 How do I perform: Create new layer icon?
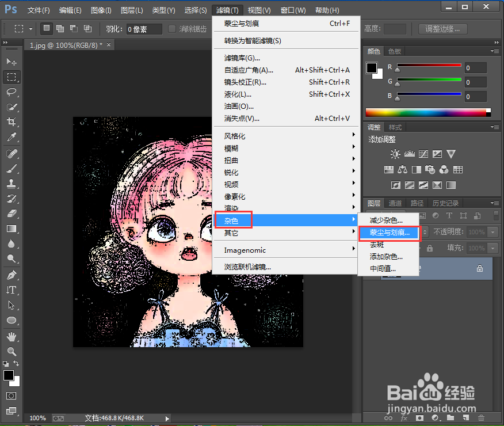pyautogui.click(x=466, y=417)
